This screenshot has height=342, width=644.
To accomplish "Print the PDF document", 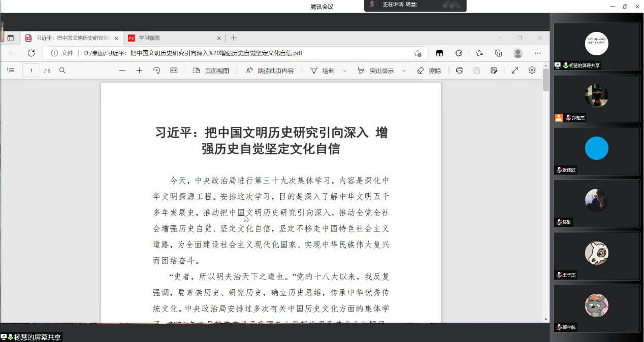I will pyautogui.click(x=459, y=71).
